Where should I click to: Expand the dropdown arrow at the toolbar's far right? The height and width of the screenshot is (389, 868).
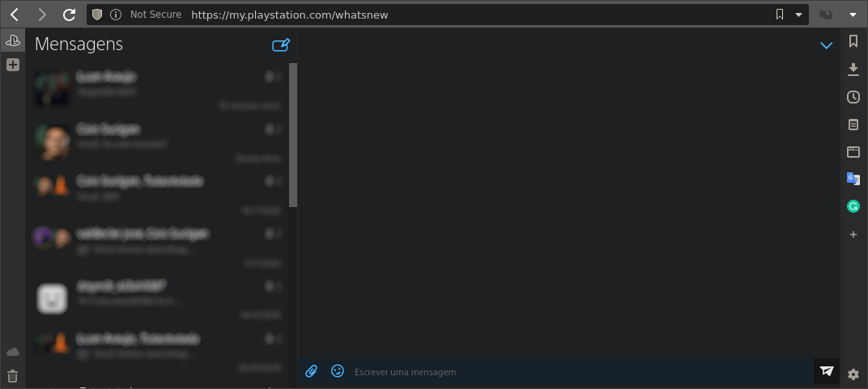coord(853,15)
